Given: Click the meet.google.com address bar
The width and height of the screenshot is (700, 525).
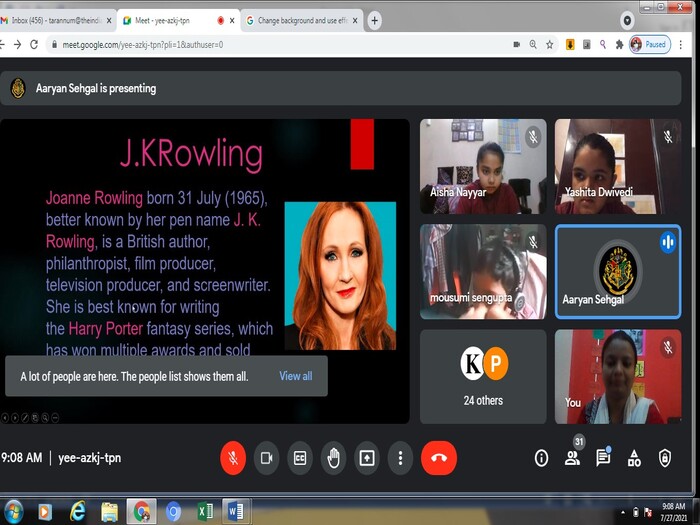Looking at the screenshot, I should pos(277,44).
